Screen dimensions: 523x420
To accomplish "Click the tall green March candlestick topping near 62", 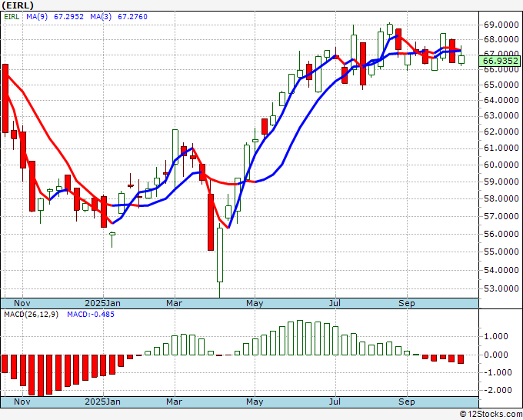I will [x=175, y=146].
